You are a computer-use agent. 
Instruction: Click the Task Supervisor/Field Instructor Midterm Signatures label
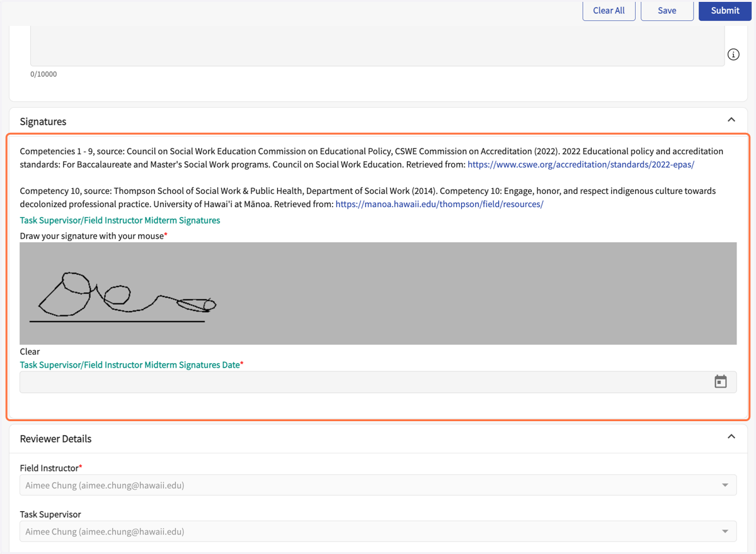pyautogui.click(x=120, y=220)
